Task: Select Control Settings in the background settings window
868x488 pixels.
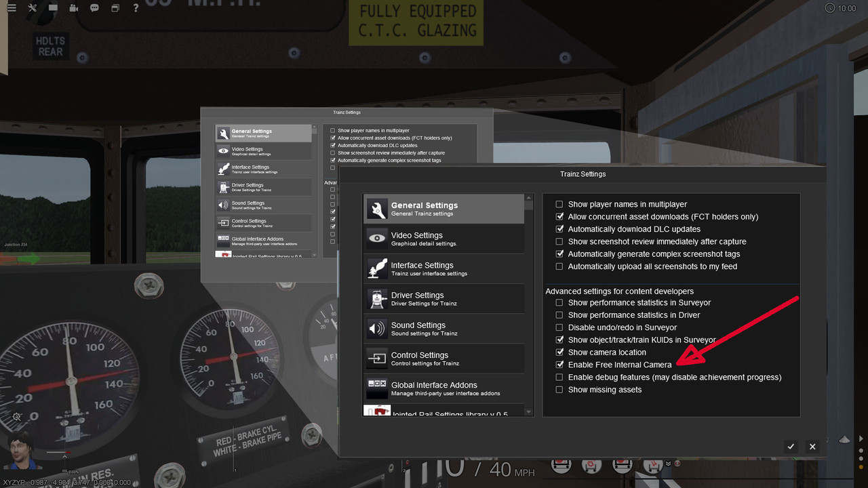Action: (x=263, y=222)
